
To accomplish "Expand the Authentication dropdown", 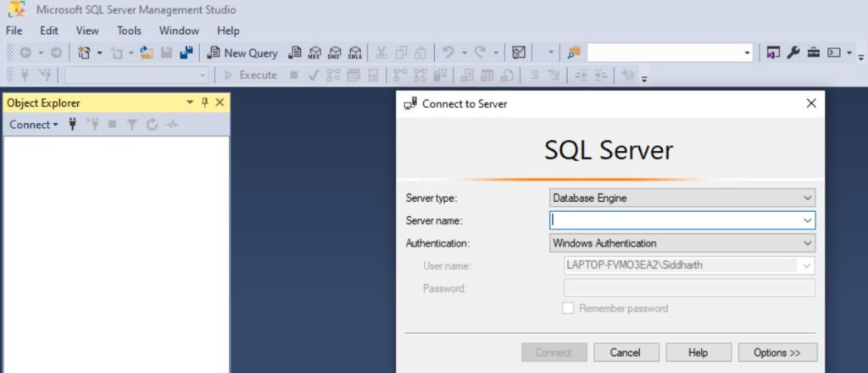I will (x=808, y=243).
